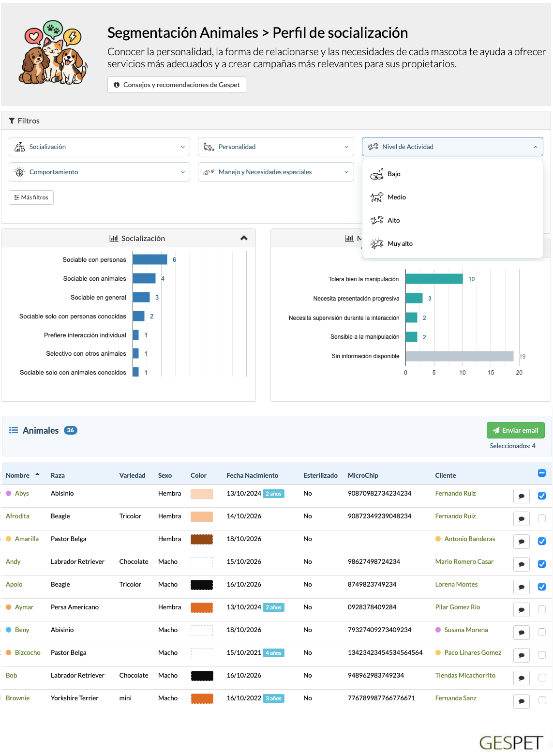Collapse the Nivel de Actividad dropdown
553x756 pixels.
click(452, 147)
